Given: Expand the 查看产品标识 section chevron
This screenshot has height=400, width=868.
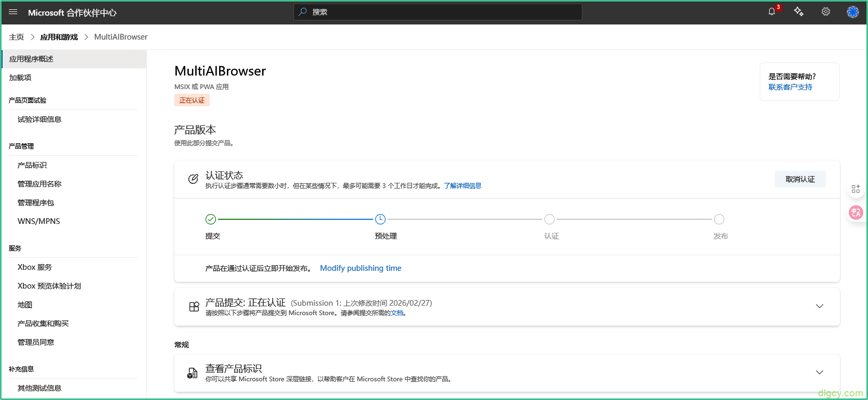Looking at the screenshot, I should 819,372.
